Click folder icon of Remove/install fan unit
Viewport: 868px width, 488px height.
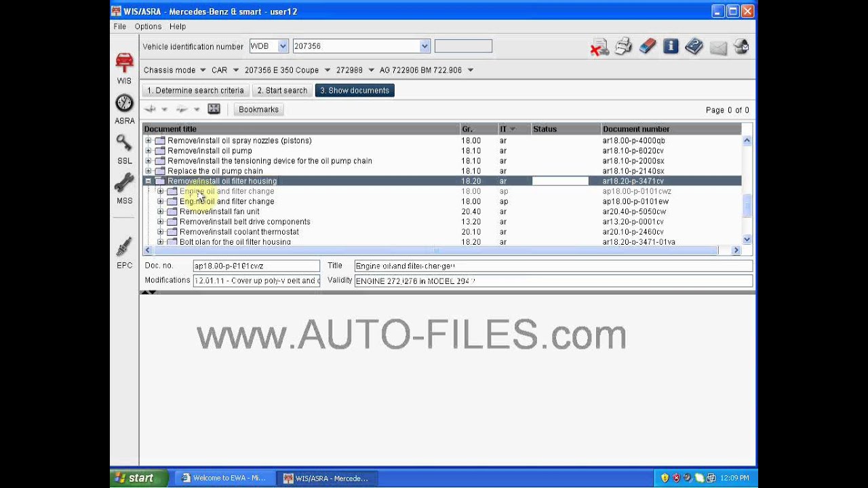click(172, 211)
